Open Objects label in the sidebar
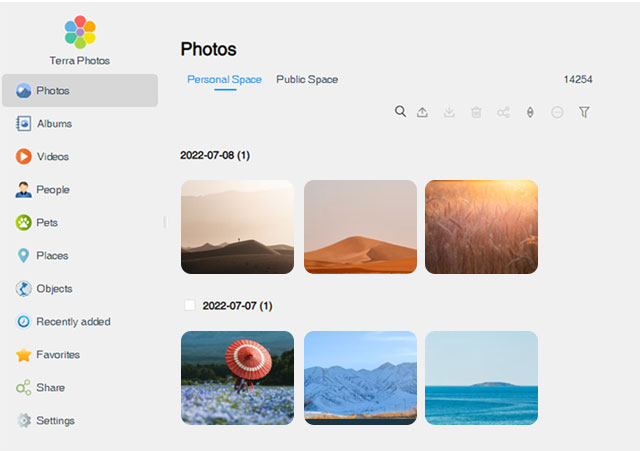 click(x=54, y=289)
